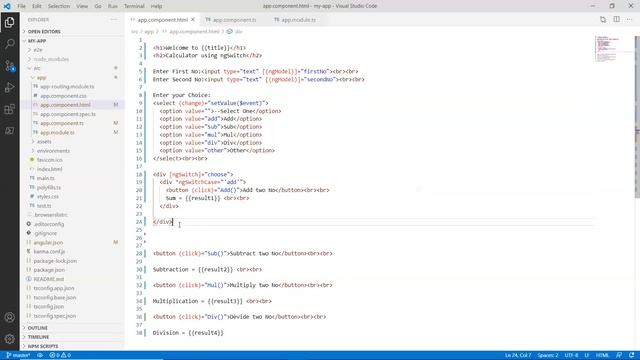Click the master branch indicator in status bar

point(18,355)
